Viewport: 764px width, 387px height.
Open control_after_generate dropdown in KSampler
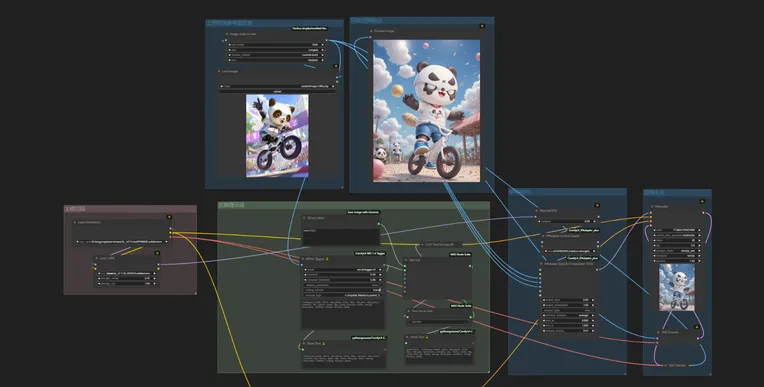tap(677, 235)
